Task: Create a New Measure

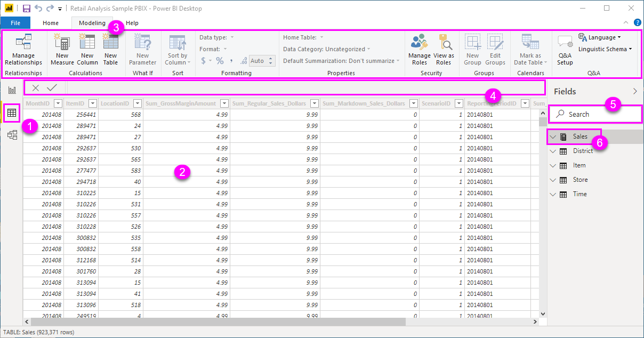Action: (x=62, y=49)
